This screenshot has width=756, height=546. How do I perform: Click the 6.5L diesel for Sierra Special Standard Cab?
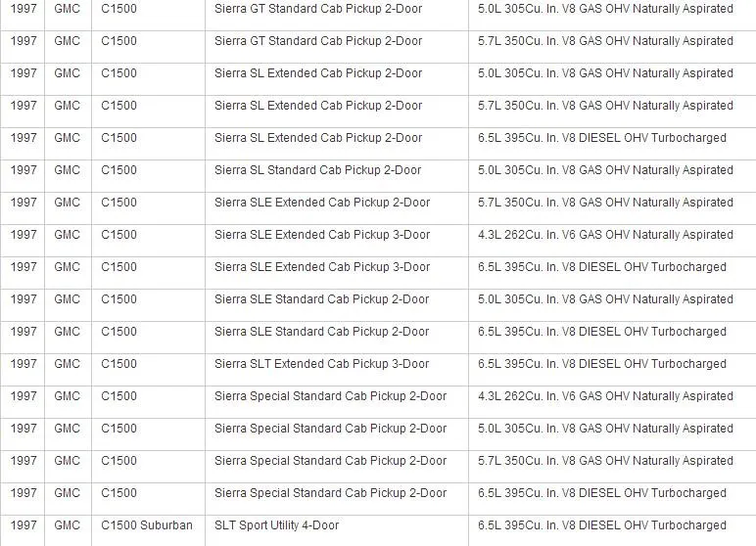(602, 493)
